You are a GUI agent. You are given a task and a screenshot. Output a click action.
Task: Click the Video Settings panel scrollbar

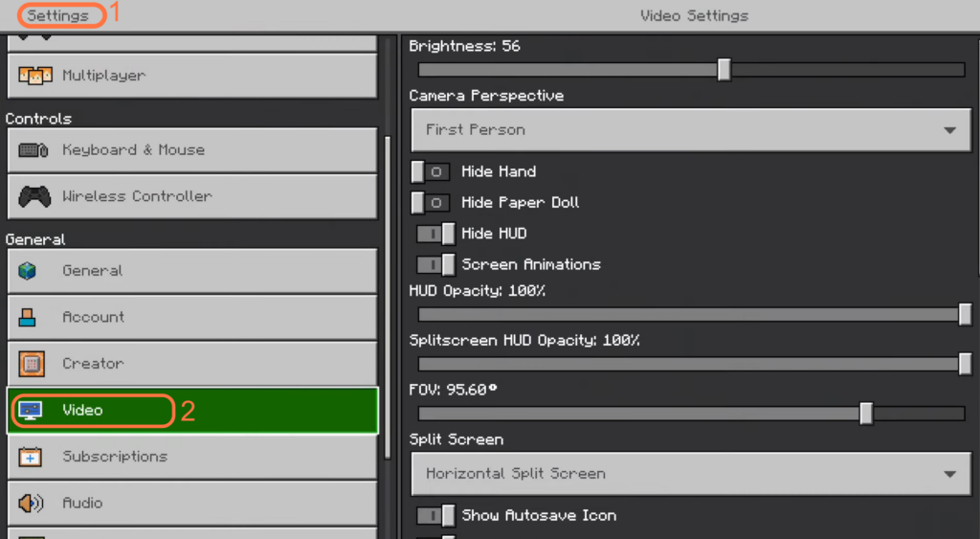click(977, 156)
